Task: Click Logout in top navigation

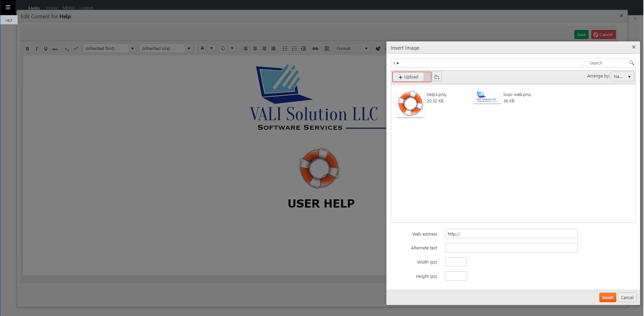Action: point(86,8)
